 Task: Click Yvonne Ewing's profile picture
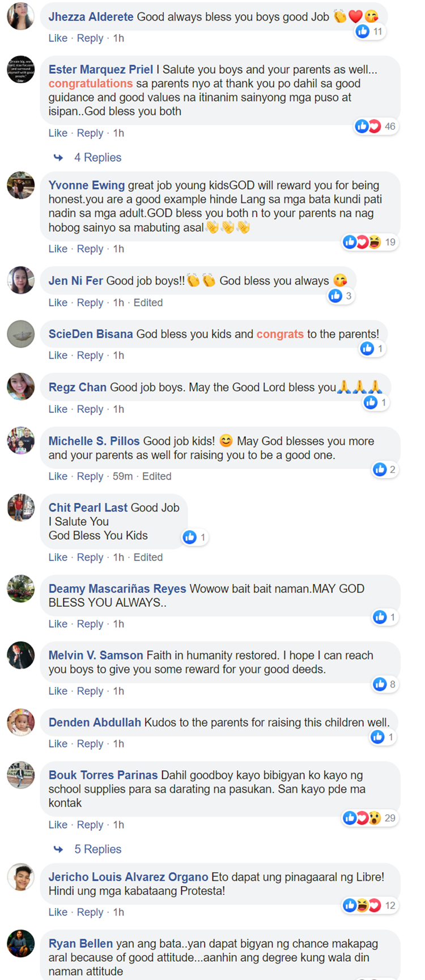point(21,185)
